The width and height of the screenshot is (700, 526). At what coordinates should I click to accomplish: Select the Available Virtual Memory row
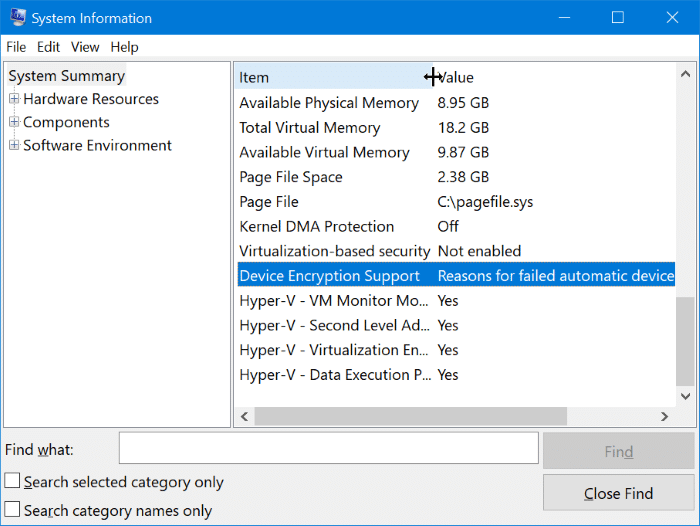pyautogui.click(x=456, y=152)
